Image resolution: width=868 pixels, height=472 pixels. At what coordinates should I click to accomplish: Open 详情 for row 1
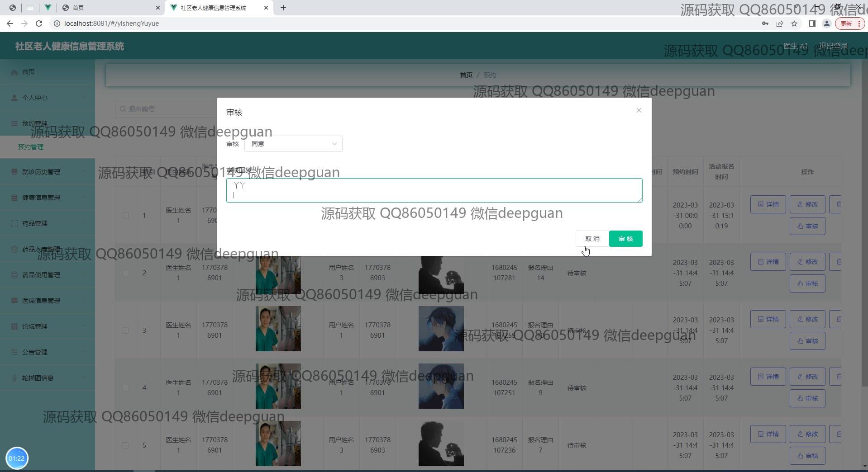(768, 204)
